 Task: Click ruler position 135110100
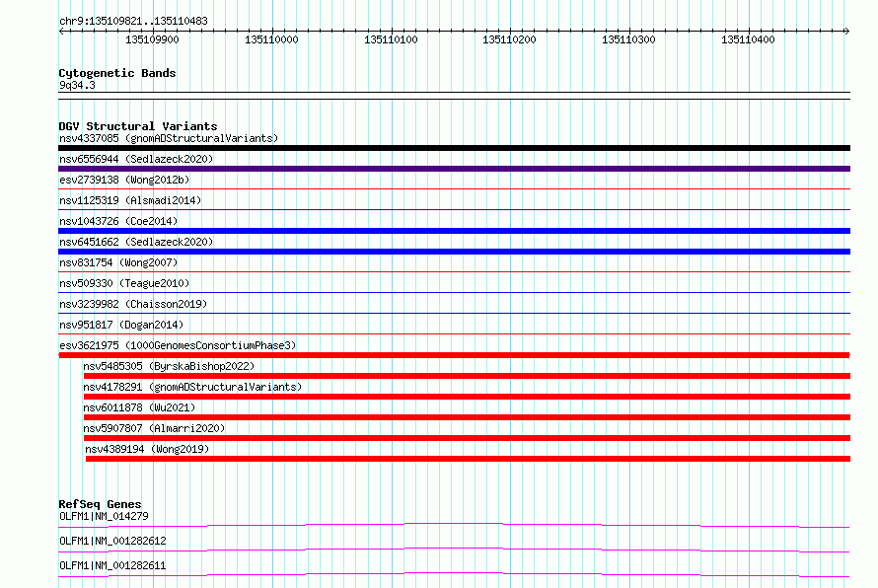point(391,39)
